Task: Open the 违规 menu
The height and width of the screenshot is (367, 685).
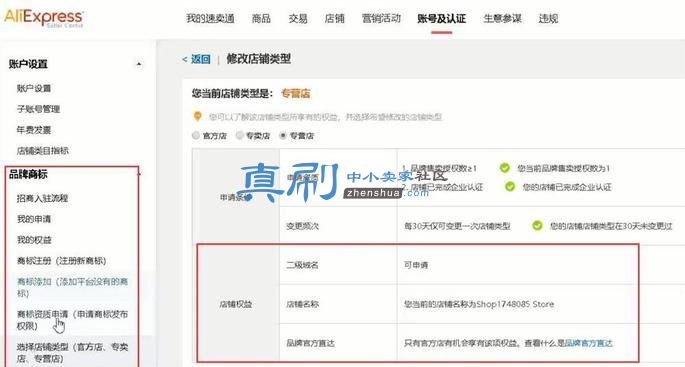Action: [x=548, y=19]
